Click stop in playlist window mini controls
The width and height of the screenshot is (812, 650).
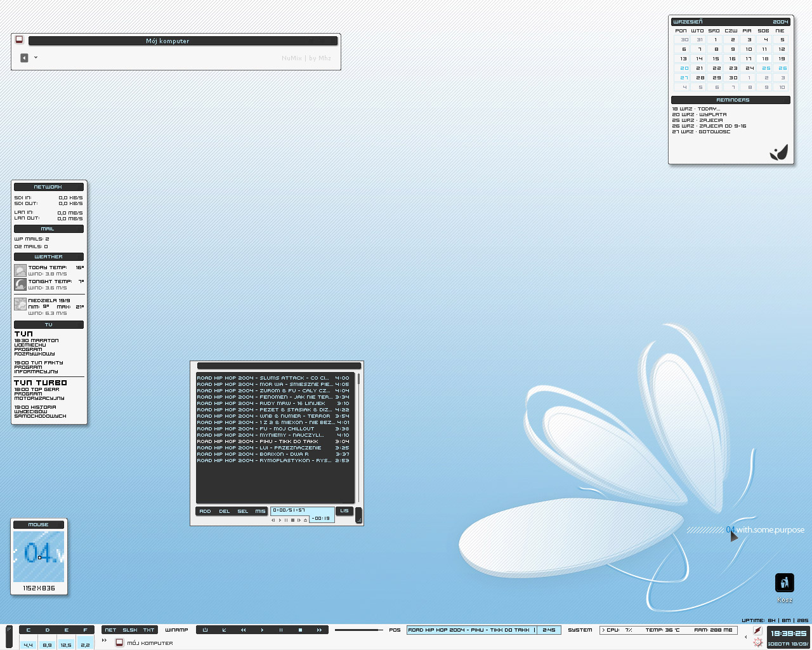coord(292,520)
